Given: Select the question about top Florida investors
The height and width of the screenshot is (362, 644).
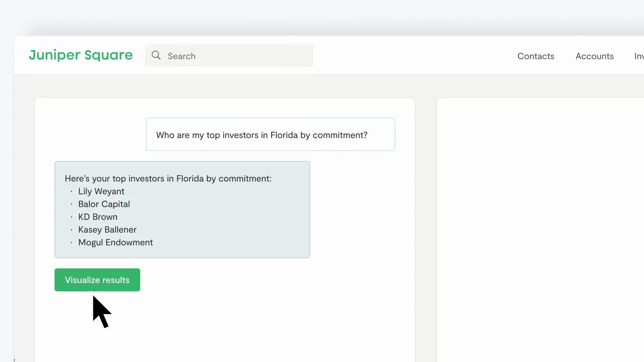Looking at the screenshot, I should [x=270, y=134].
